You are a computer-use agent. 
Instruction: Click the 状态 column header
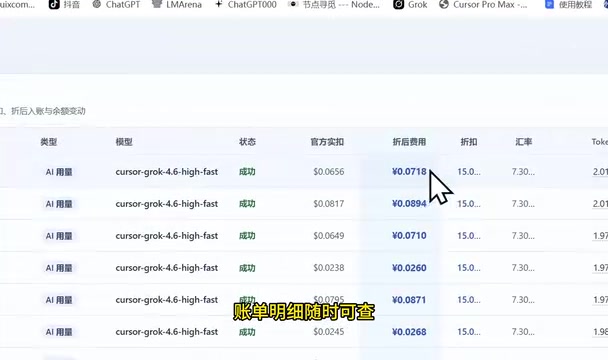tap(247, 142)
